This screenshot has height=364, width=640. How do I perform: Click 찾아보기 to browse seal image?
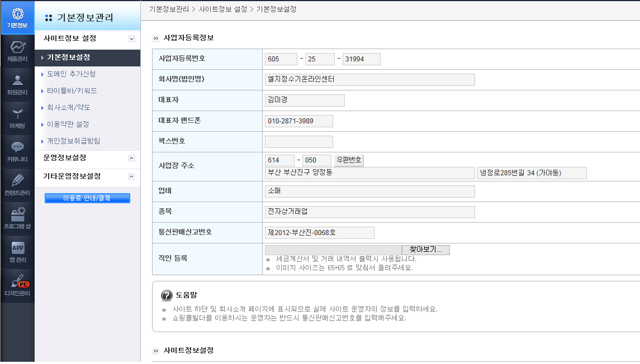[426, 250]
